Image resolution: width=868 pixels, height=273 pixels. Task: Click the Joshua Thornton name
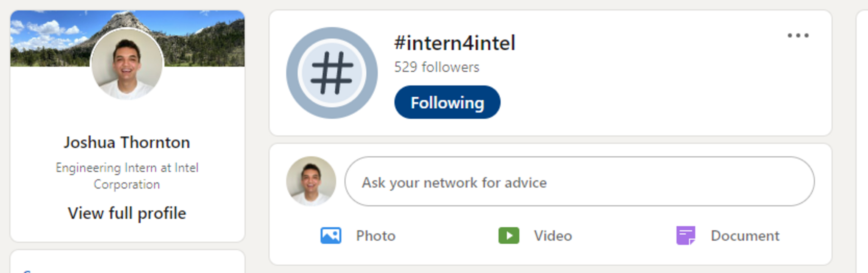[x=127, y=143]
